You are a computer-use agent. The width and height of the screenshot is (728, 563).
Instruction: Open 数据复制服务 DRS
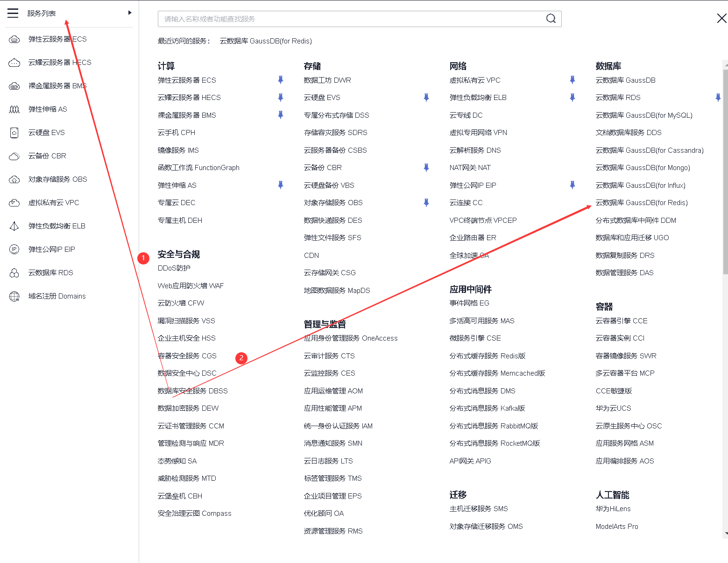tap(625, 256)
